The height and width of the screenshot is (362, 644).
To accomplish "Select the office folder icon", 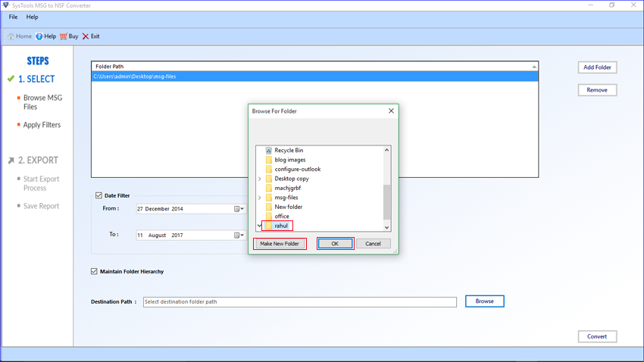I will click(x=269, y=217).
